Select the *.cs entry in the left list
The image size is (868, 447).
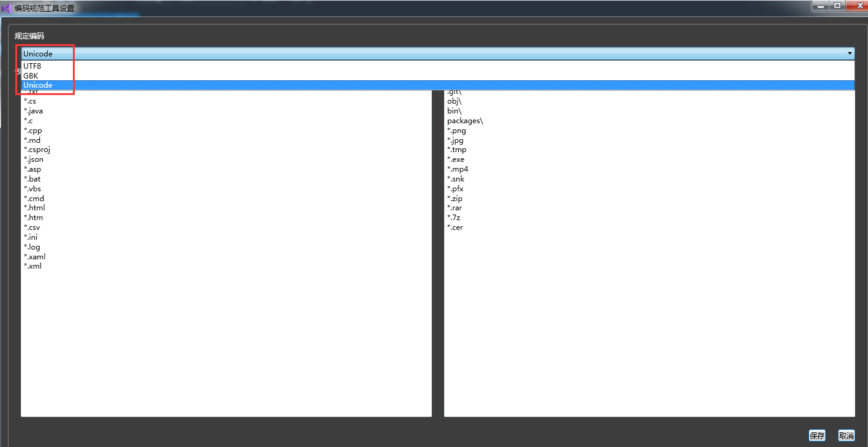30,101
